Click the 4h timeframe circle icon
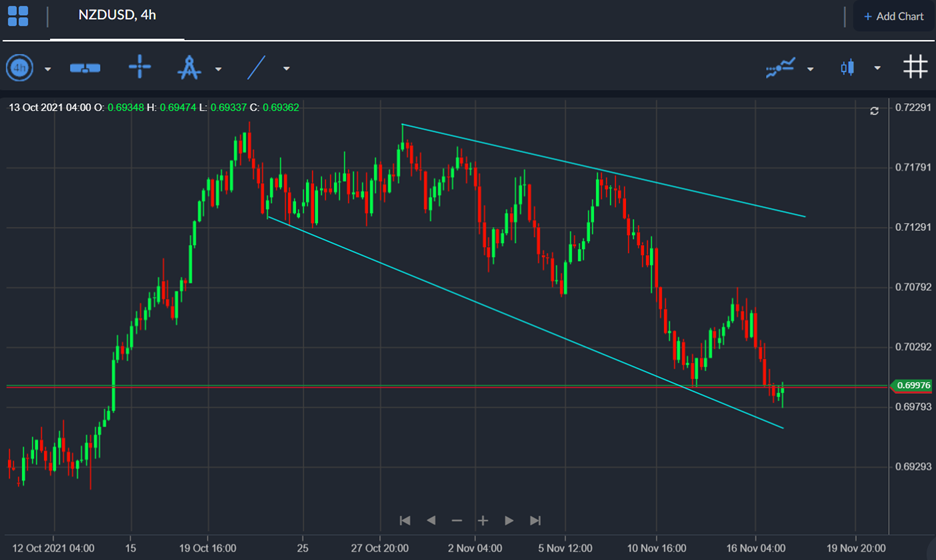This screenshot has width=936, height=560. click(20, 67)
